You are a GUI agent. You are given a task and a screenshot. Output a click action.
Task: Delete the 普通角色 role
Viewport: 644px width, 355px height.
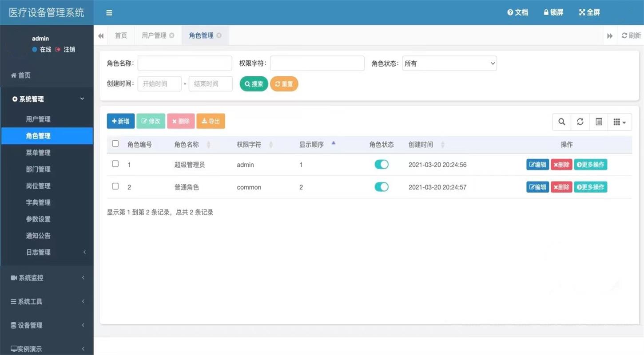coord(561,187)
